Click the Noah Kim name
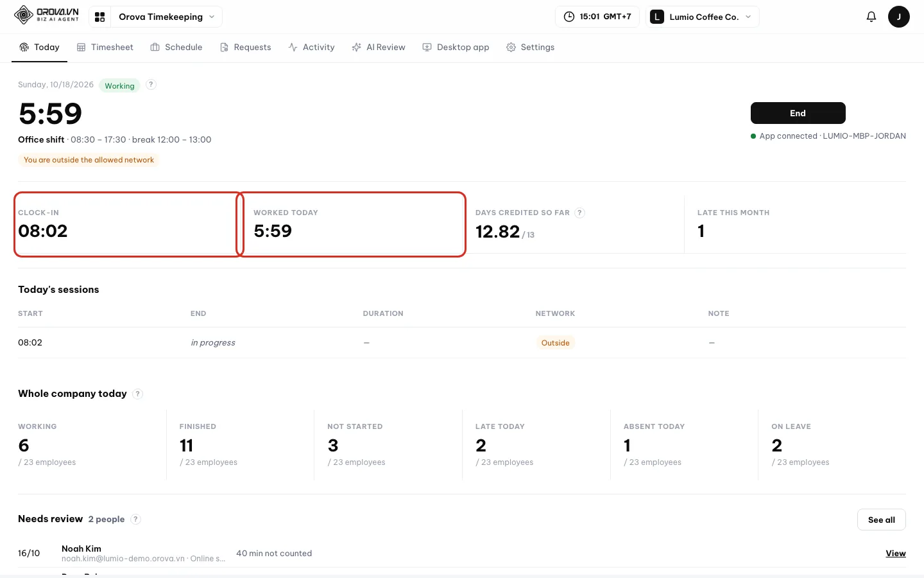924x578 pixels. point(81,548)
